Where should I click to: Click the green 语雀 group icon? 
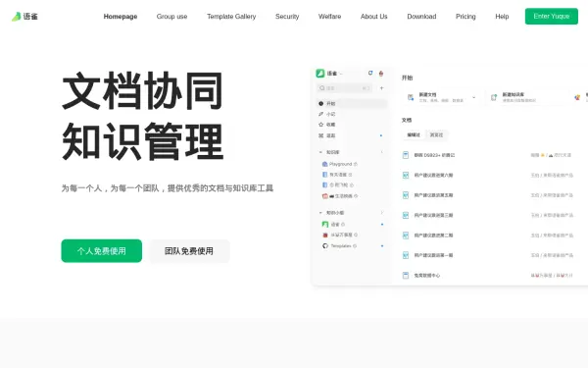325,225
